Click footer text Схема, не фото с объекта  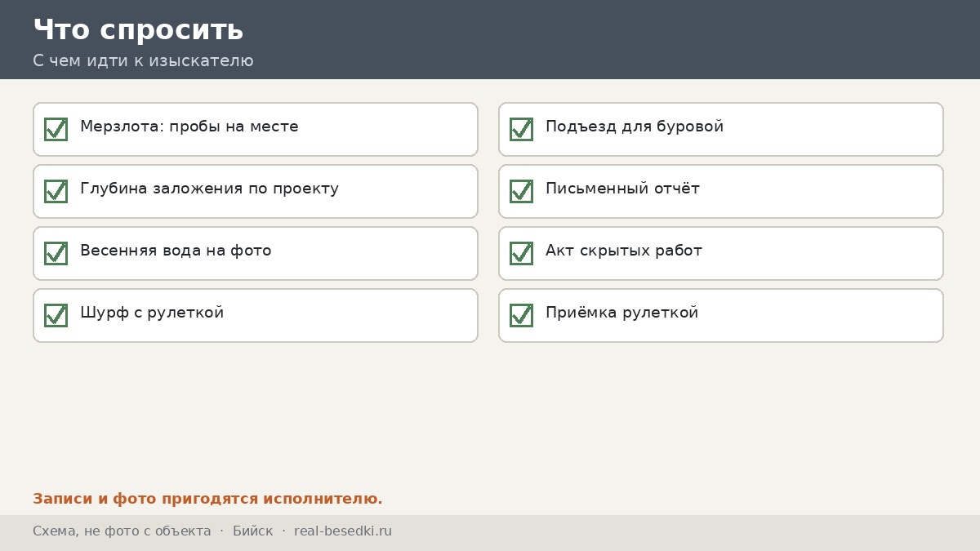point(122,531)
